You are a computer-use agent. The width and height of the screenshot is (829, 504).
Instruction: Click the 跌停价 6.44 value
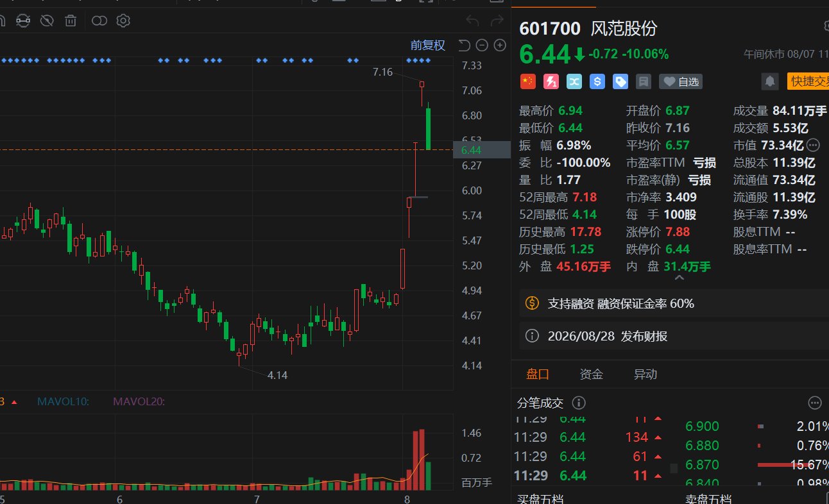pos(676,249)
